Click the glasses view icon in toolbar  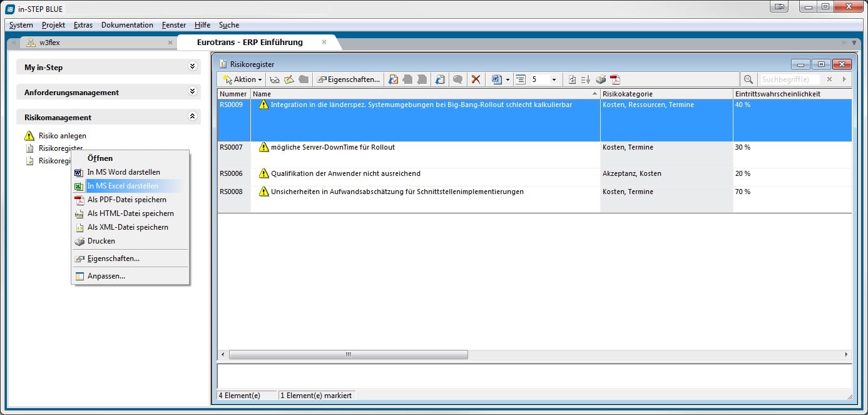click(274, 79)
